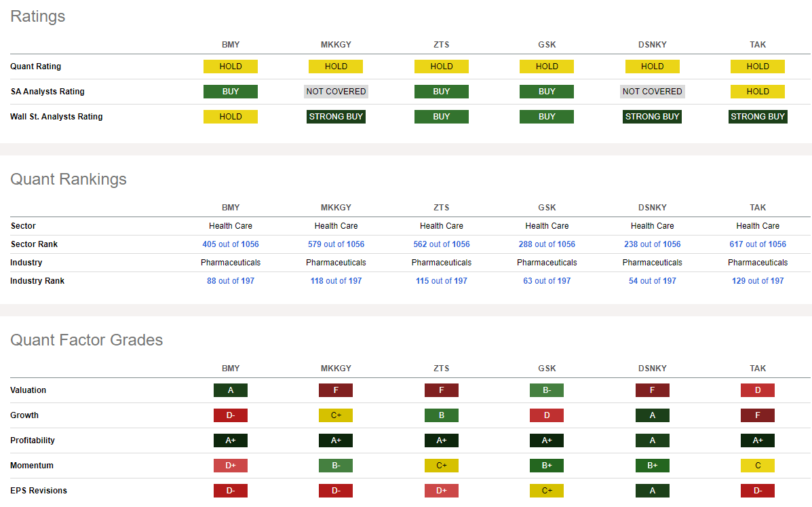Click ZTS Quant Rating HOLD badge
This screenshot has height=507, width=812.
(442, 67)
